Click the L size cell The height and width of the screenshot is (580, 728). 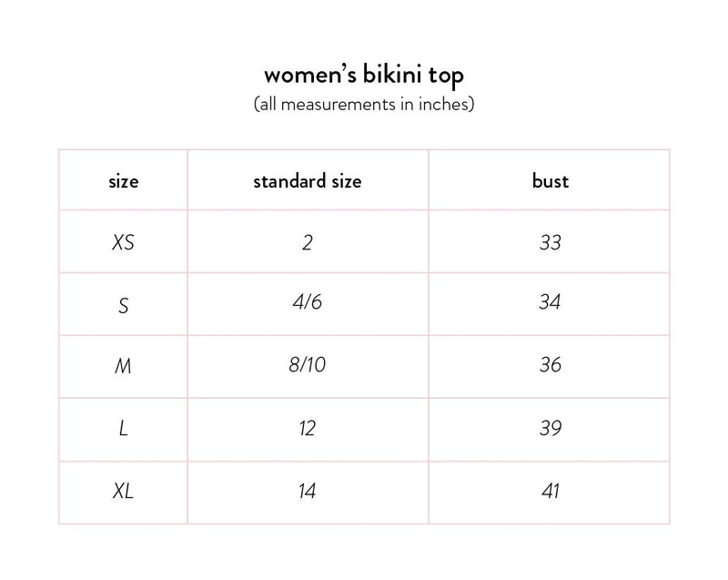(124, 428)
